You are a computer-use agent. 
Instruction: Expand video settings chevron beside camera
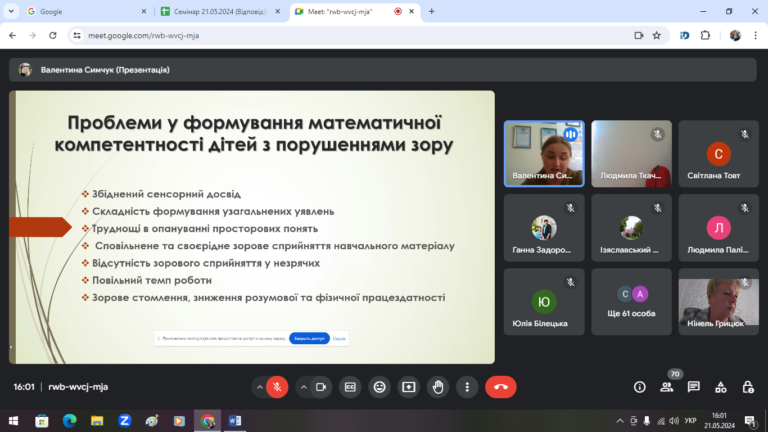(304, 387)
